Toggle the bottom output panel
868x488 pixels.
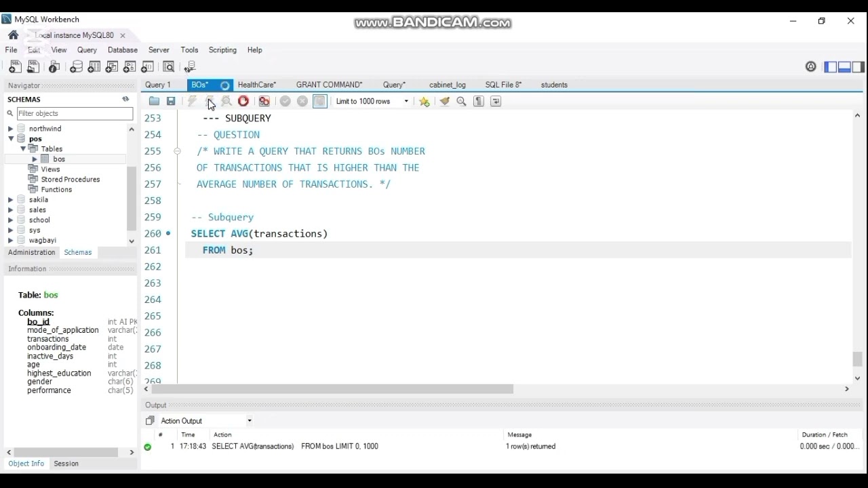[x=844, y=66]
